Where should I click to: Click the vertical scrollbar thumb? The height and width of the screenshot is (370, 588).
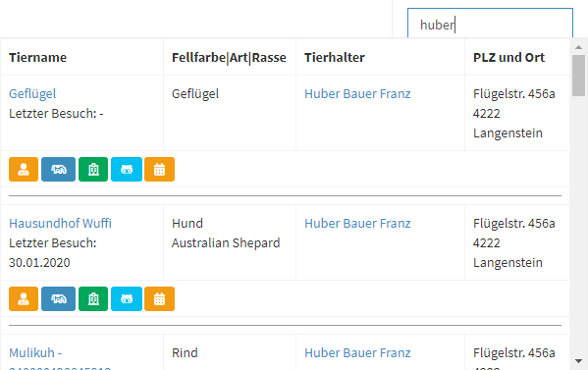tap(578, 76)
